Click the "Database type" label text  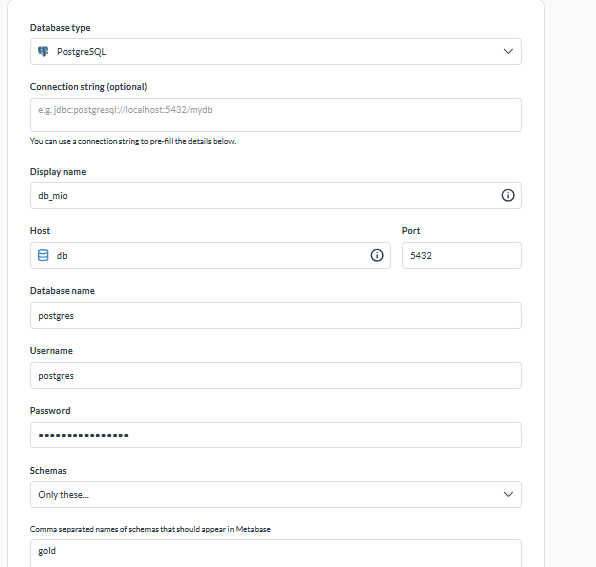coord(60,28)
